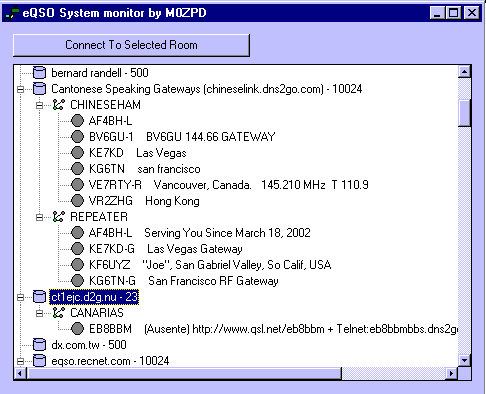The width and height of the screenshot is (486, 394).
Task: Select KG6TN san francisco user row
Action: click(145, 169)
